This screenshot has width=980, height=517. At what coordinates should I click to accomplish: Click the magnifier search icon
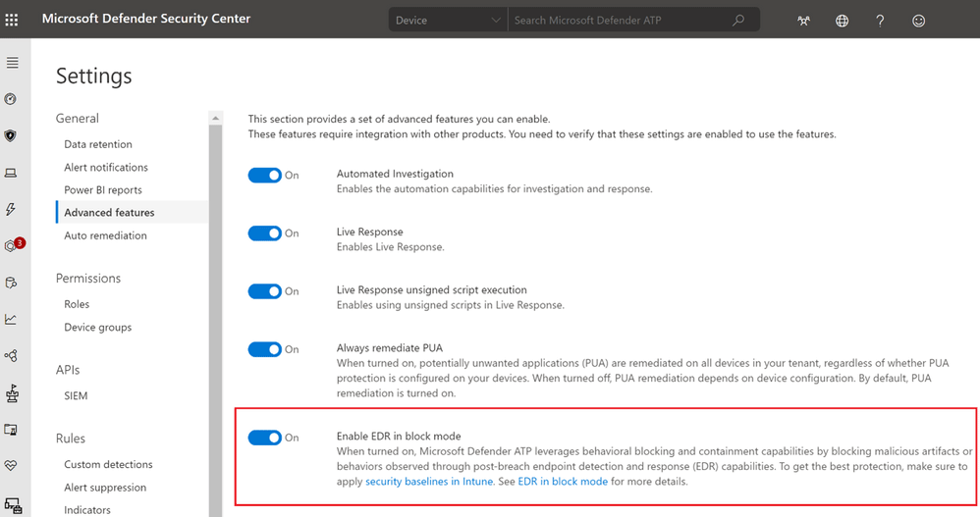738,20
